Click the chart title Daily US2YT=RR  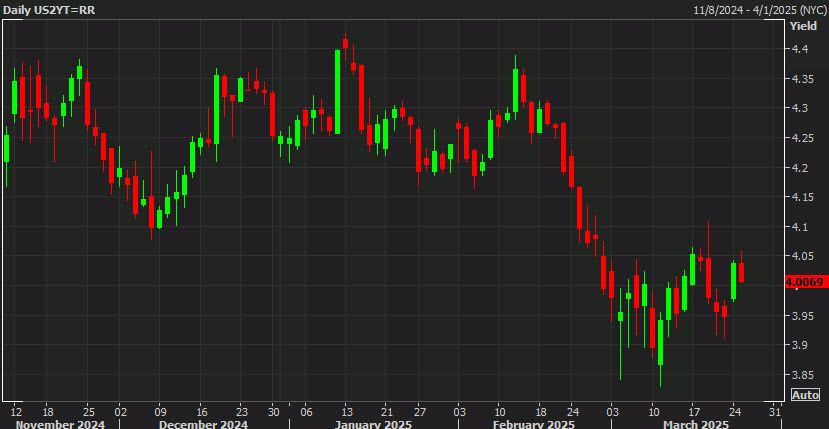coord(49,10)
